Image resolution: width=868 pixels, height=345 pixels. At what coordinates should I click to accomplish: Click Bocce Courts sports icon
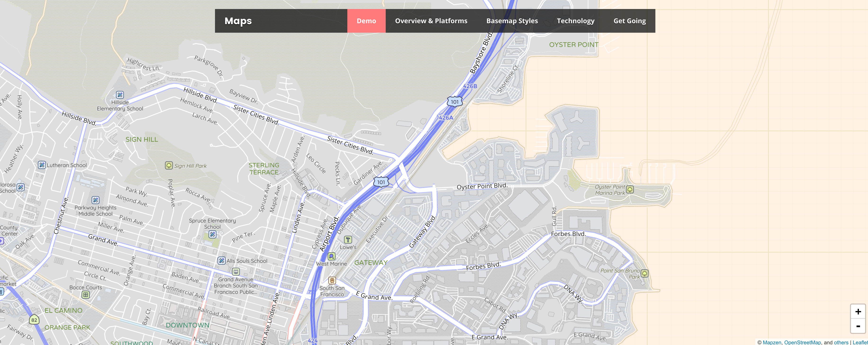(x=85, y=295)
